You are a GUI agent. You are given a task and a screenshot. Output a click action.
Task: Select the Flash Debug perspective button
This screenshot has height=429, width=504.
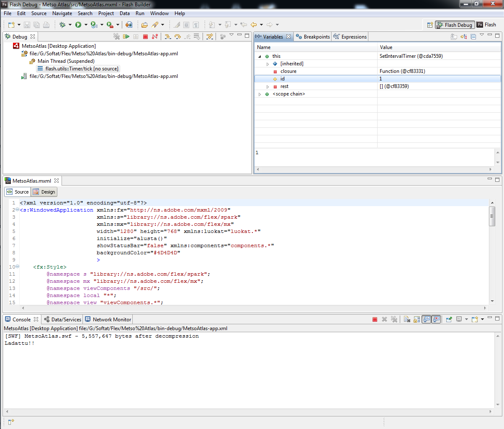pos(455,25)
